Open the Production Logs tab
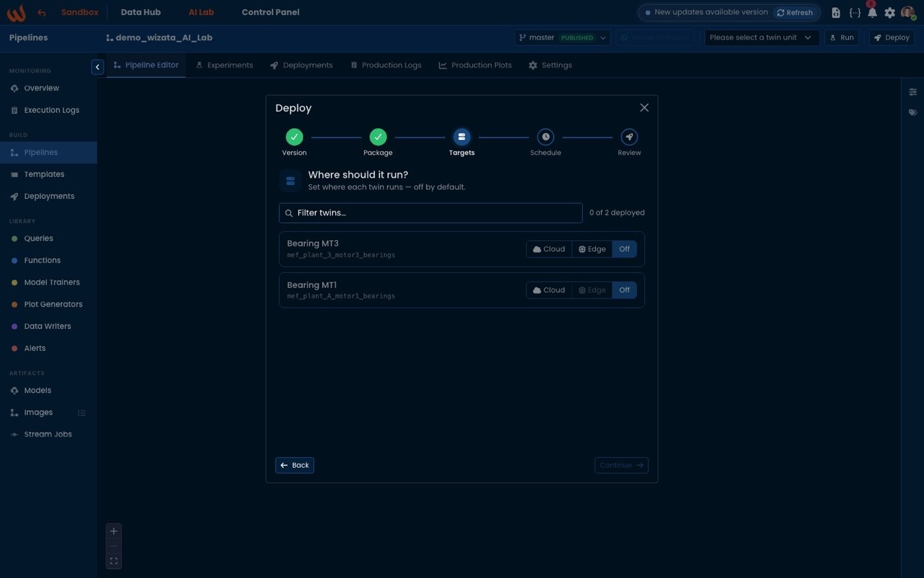The height and width of the screenshot is (578, 924). pyautogui.click(x=386, y=65)
